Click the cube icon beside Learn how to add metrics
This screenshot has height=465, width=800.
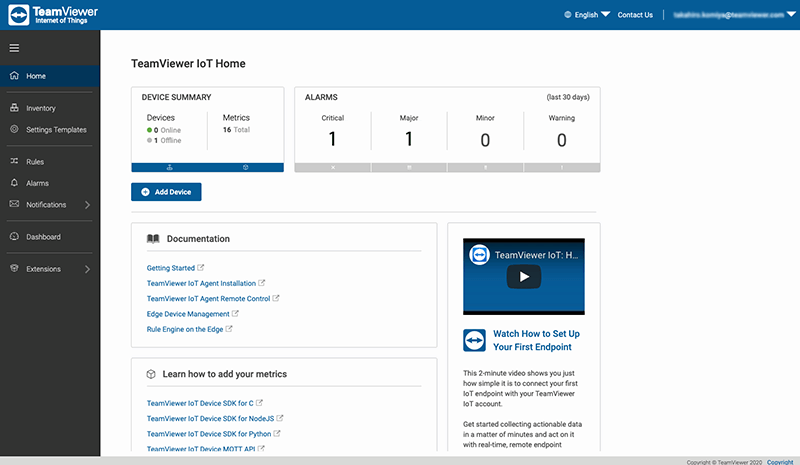[x=151, y=374]
